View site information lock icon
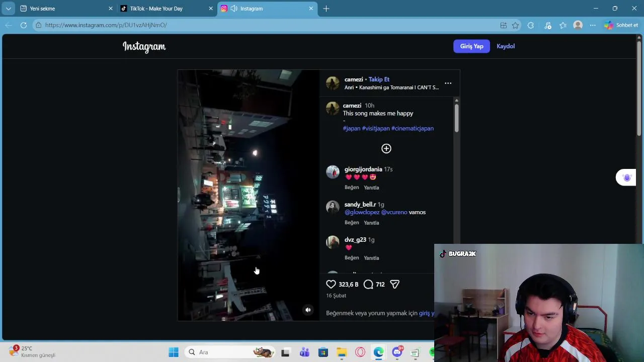The image size is (644, 362). [38, 25]
